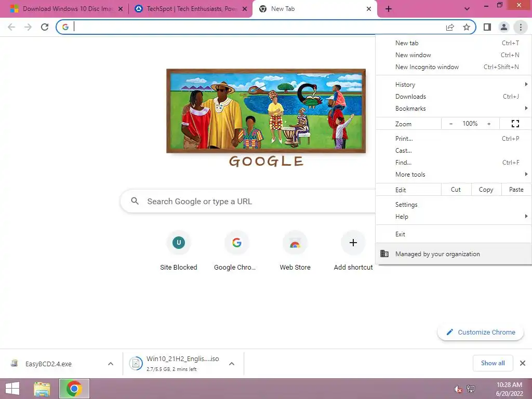Click the forward navigation arrow
The image size is (532, 399).
click(x=28, y=27)
